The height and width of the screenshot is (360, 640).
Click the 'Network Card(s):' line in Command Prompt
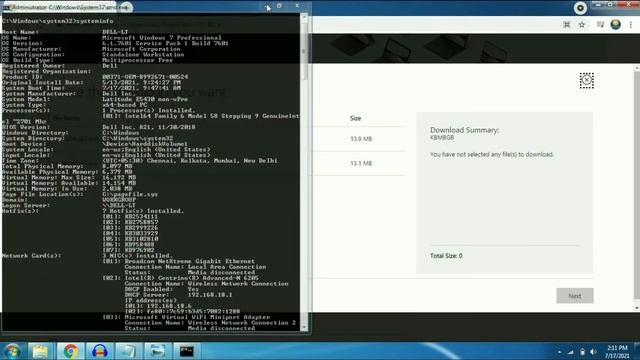pos(87,256)
